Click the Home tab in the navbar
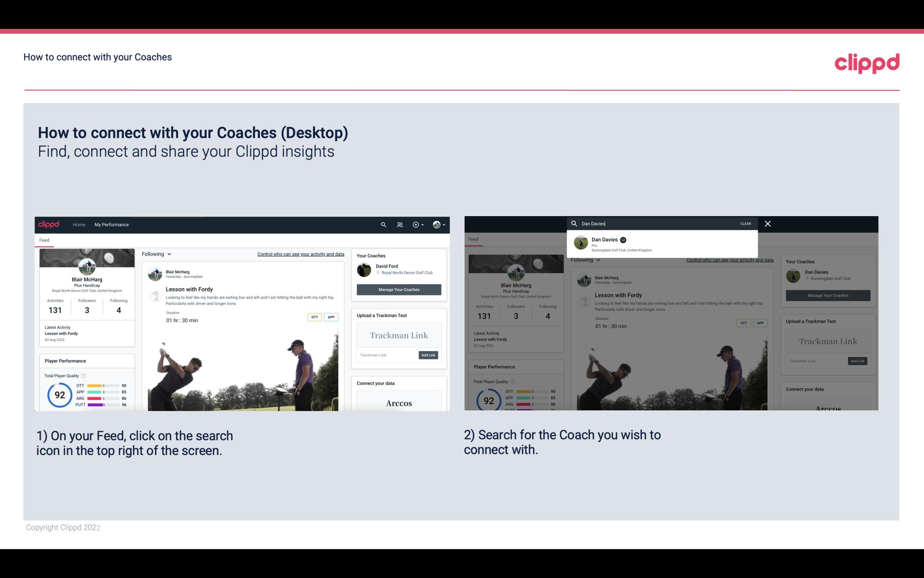Screen dimensions: 924x578 [x=79, y=224]
